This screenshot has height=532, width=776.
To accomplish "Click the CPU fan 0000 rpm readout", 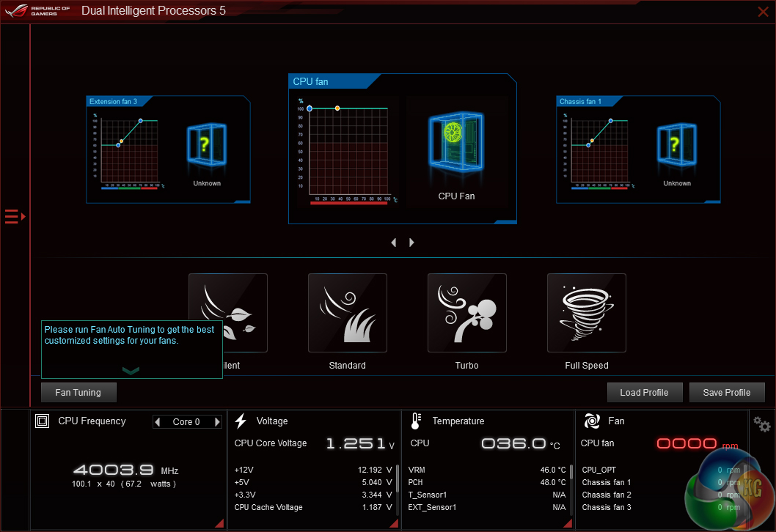I will coord(697,443).
